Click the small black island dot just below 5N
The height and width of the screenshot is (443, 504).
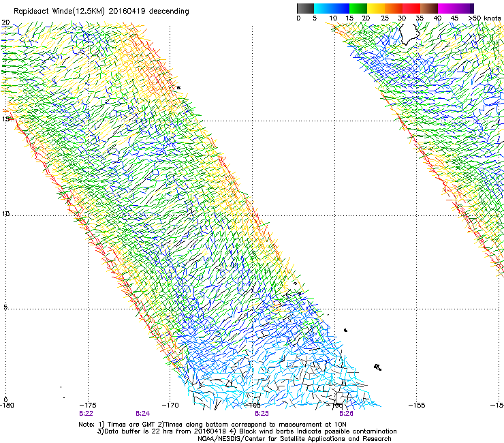point(345,330)
